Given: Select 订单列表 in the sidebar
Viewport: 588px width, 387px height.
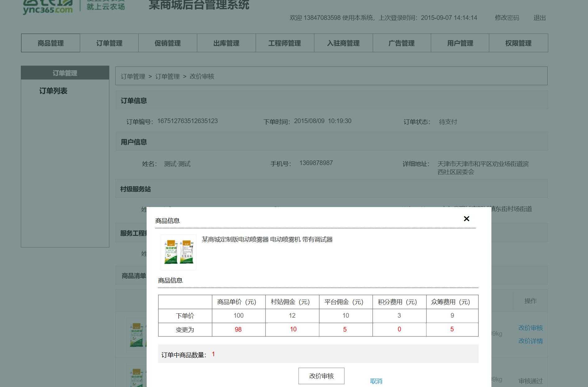Looking at the screenshot, I should 53,91.
